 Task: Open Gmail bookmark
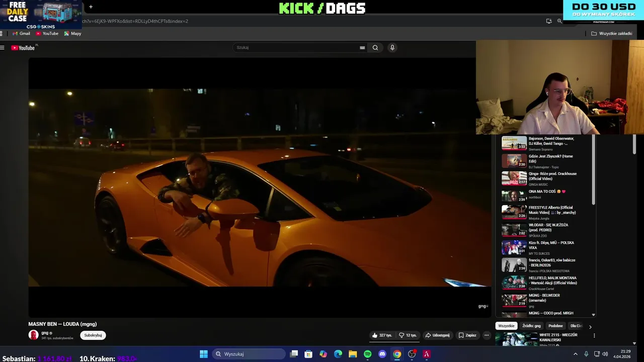click(x=21, y=34)
